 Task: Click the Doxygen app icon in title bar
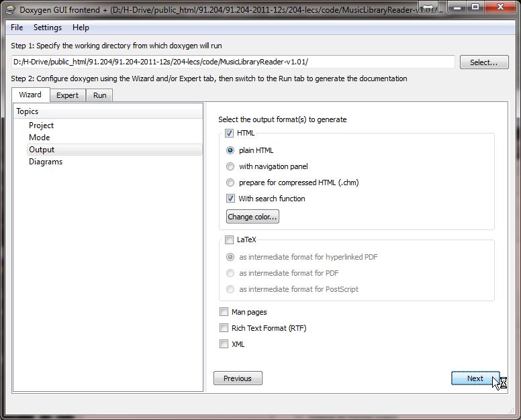tap(11, 9)
